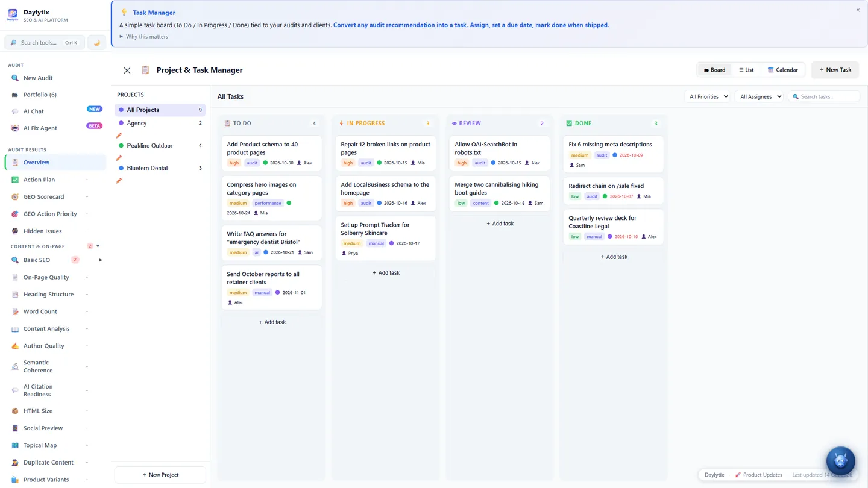The width and height of the screenshot is (868, 488).
Task: Switch to the List view tab
Action: tap(746, 70)
